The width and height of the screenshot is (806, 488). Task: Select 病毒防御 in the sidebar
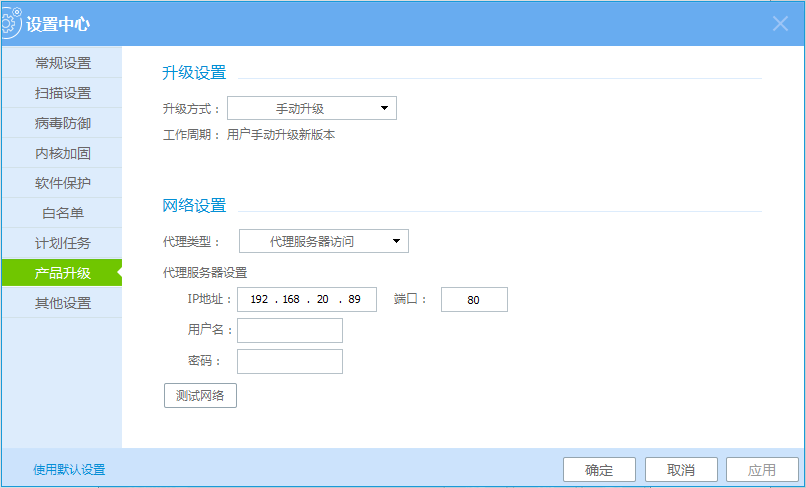(x=62, y=123)
